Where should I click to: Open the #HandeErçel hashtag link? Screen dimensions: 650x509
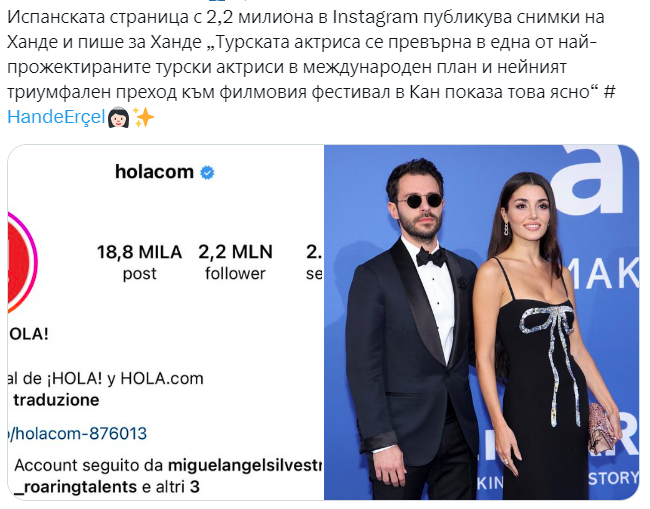[x=56, y=117]
